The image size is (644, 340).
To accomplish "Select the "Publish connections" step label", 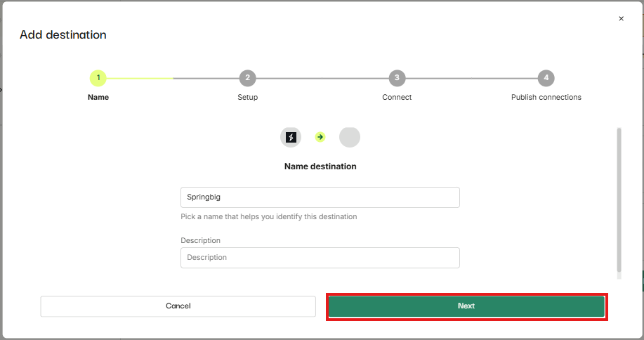I will pos(546,97).
